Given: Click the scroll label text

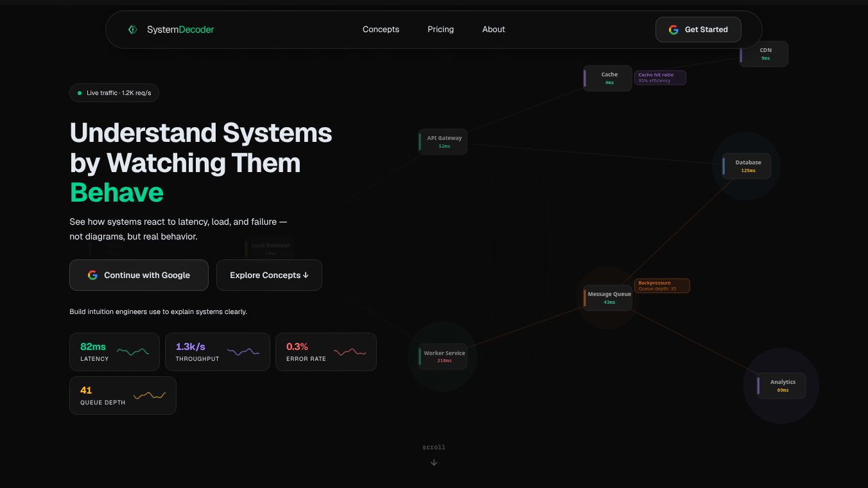Looking at the screenshot, I should tap(434, 448).
